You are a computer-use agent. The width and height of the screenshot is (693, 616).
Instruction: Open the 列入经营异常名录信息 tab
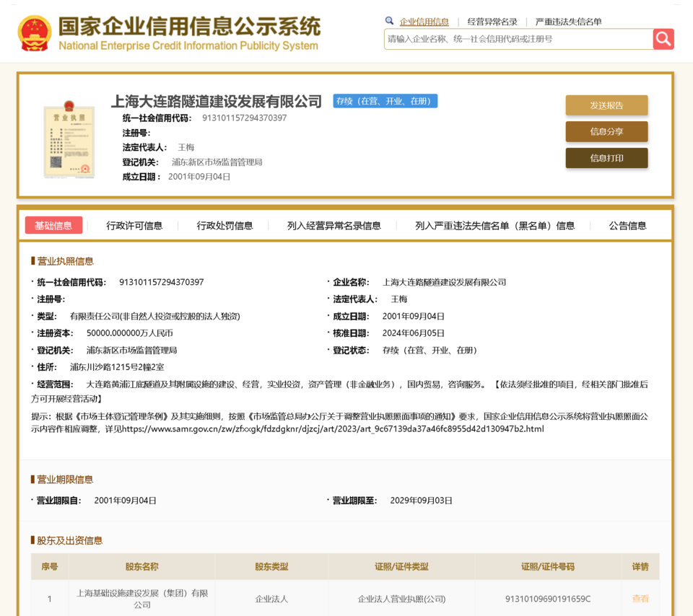pos(334,226)
